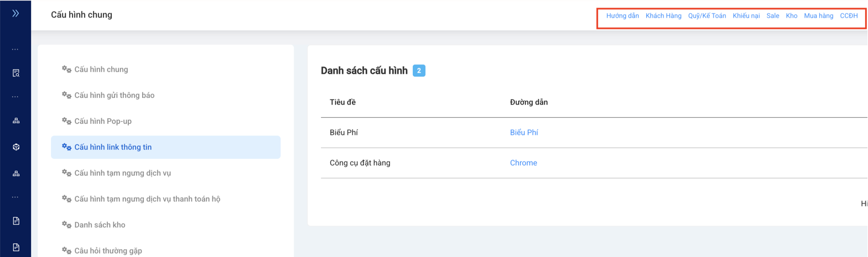Viewport: 868px width, 257px height.
Task: Click the gear icon beside Danh sách kho
Action: [x=66, y=225]
